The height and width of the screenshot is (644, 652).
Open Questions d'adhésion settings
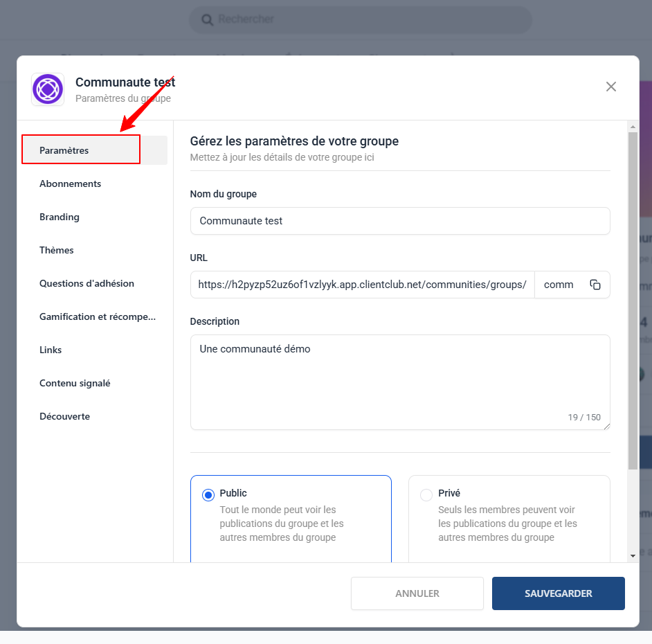click(87, 283)
